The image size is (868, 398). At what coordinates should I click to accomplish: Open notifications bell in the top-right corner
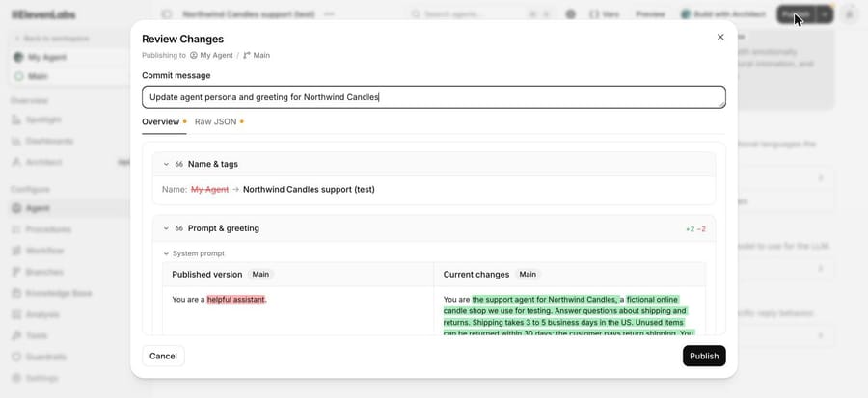point(849,14)
